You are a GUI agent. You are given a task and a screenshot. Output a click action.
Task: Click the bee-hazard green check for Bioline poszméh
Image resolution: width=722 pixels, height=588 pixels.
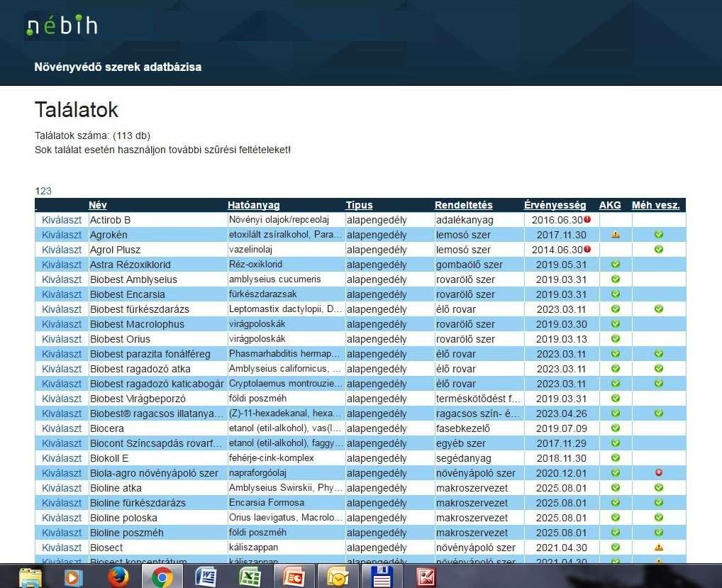click(659, 532)
